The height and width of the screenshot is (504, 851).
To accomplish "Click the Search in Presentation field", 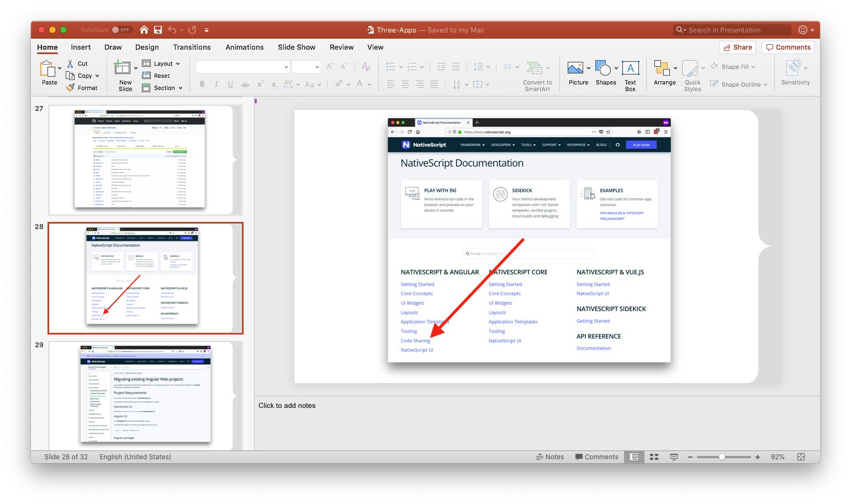I will [732, 30].
